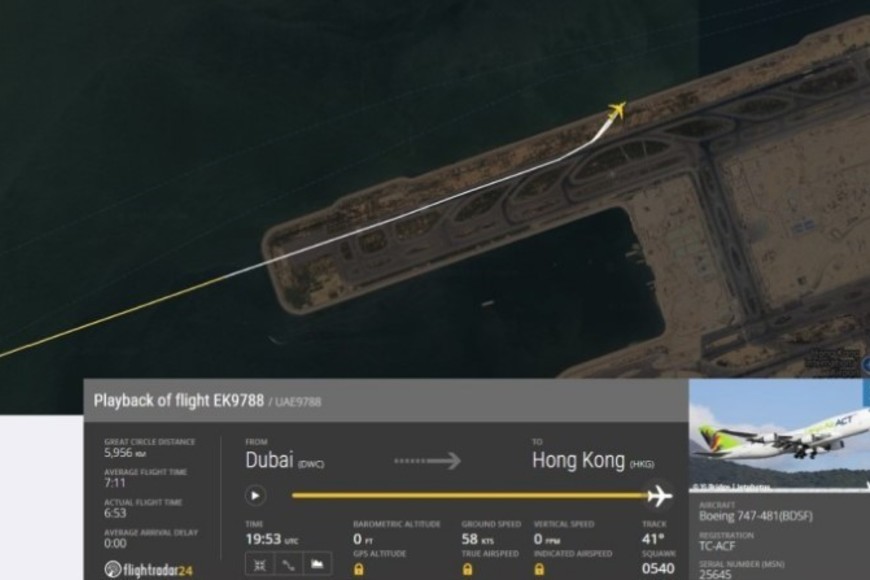Select the airplane handle ending the timeline
Image resolution: width=870 pixels, height=580 pixels.
click(x=659, y=496)
